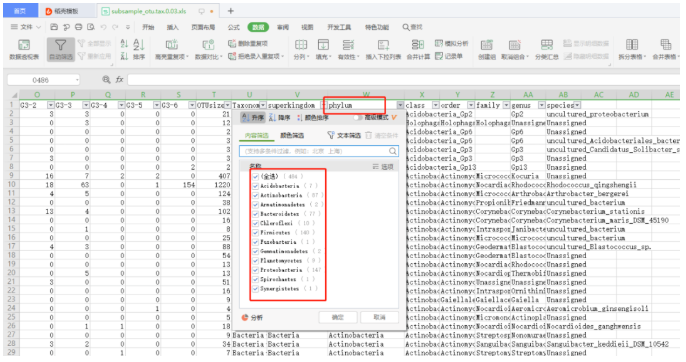Viewport: 686px width, 362px height.
Task: Click the descending sort Z-A ribbon icon
Action: coord(124,56)
